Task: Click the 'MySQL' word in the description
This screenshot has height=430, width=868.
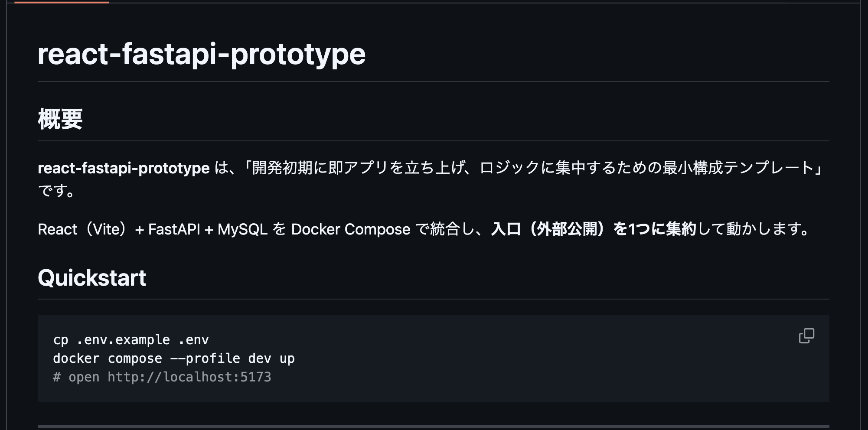Action: (x=242, y=229)
